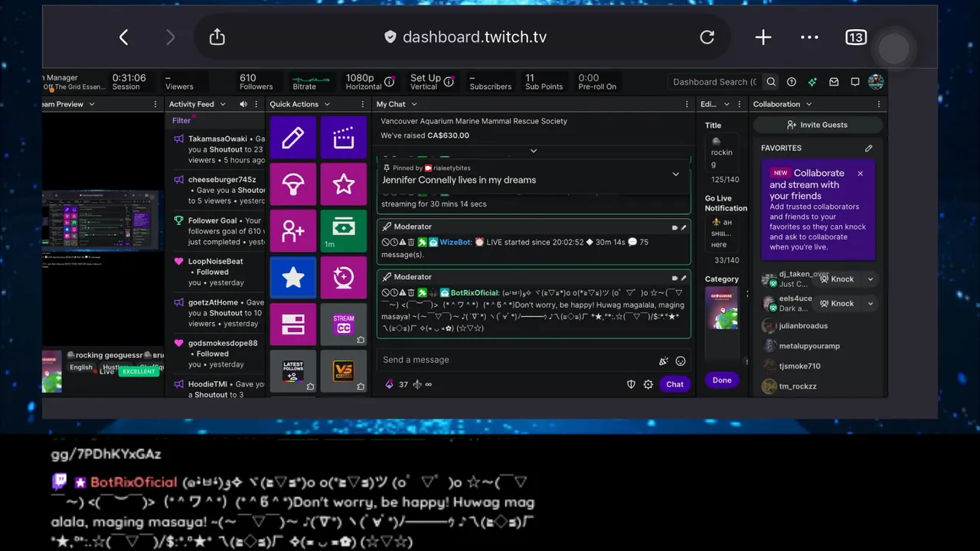
Task: Open the Stream Preview three-dot menu
Action: click(157, 104)
